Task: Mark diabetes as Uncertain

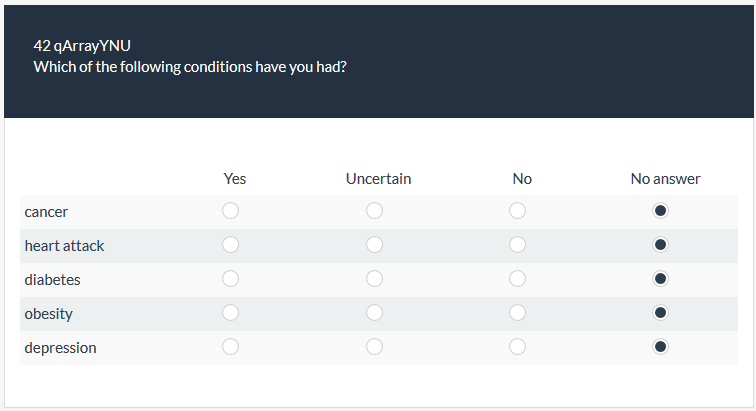Action: [x=375, y=279]
